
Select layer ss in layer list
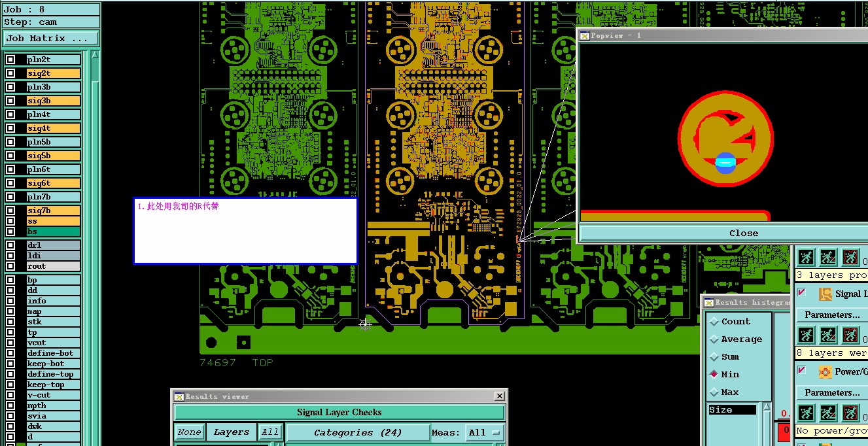[x=54, y=221]
